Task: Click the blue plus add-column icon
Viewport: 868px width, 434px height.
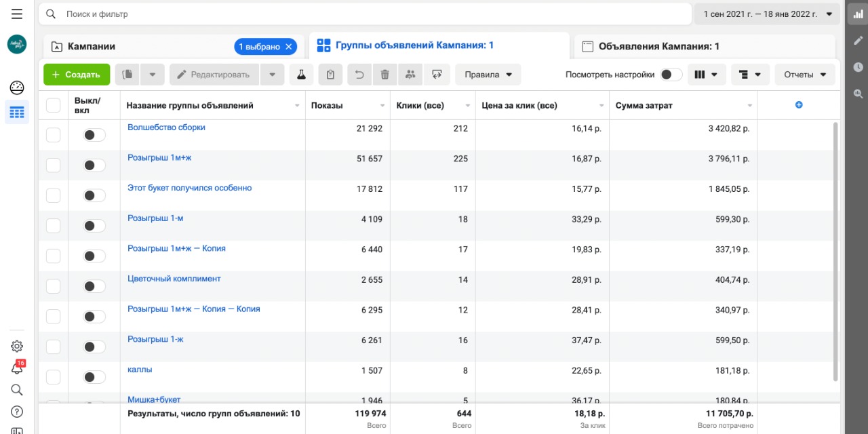Action: (x=799, y=105)
